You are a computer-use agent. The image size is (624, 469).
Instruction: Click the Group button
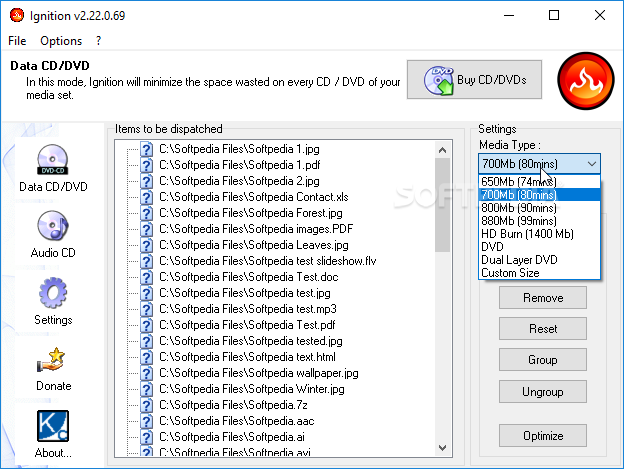coord(543,360)
